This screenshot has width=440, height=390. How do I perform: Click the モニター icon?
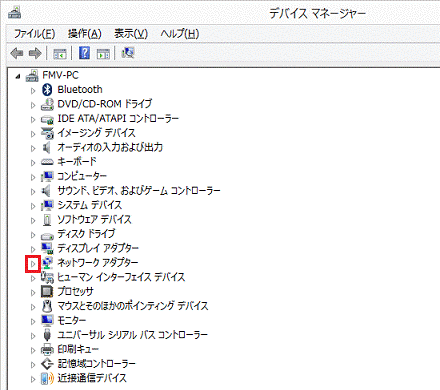[x=47, y=321]
